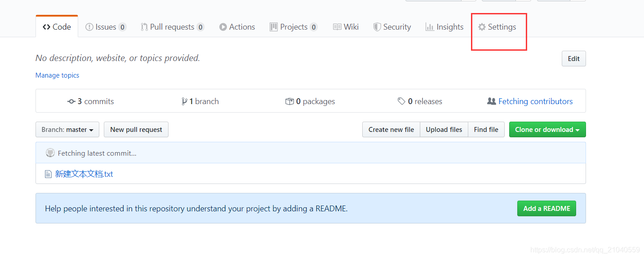Switch to the Issues tab
Viewport: 644px width, 258px height.
tap(106, 27)
